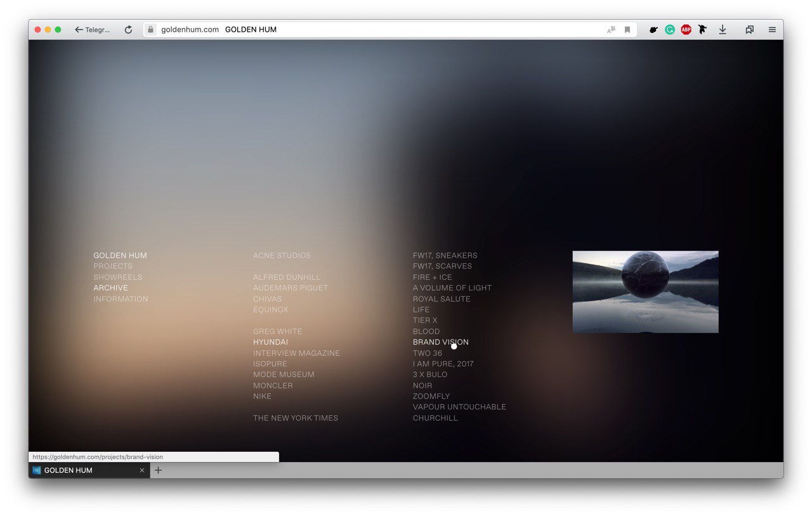This screenshot has height=516, width=812.
Task: Open INFORMATION menu item
Action: pyautogui.click(x=121, y=299)
